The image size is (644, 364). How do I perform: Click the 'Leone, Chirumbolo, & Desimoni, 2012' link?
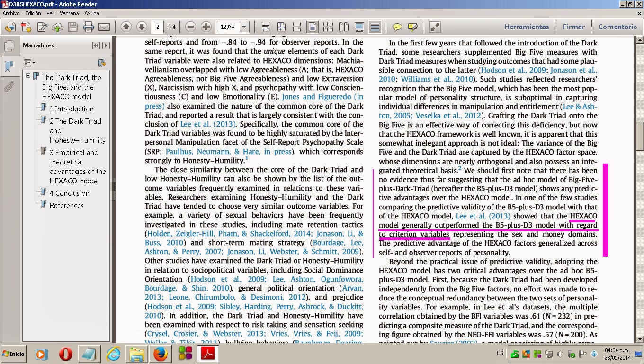[235, 297]
